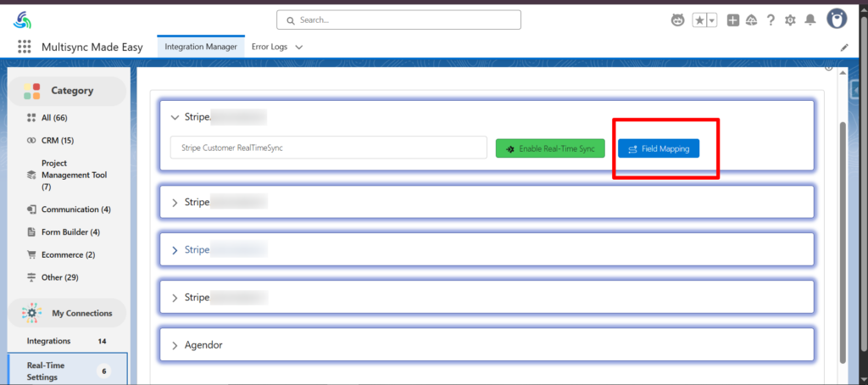Click Enable Real-Time Sync button
868x385 pixels.
pos(549,149)
